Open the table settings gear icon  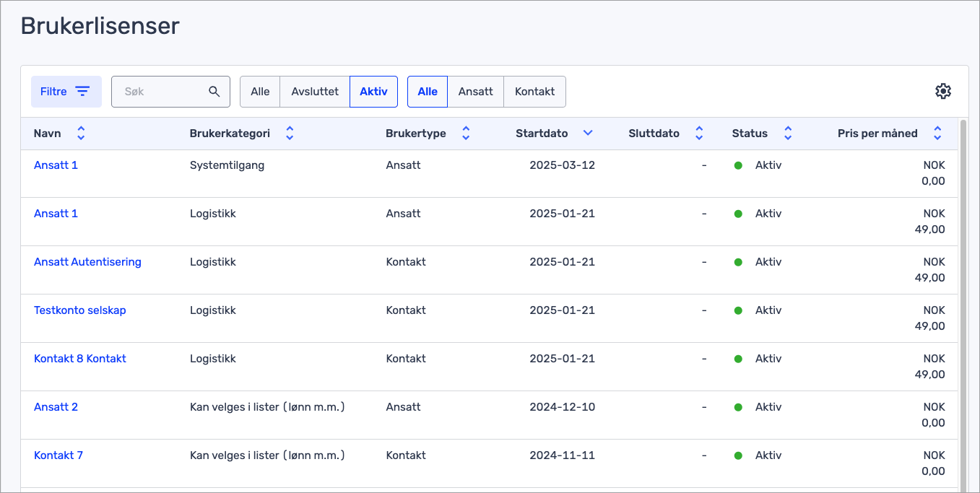click(942, 91)
